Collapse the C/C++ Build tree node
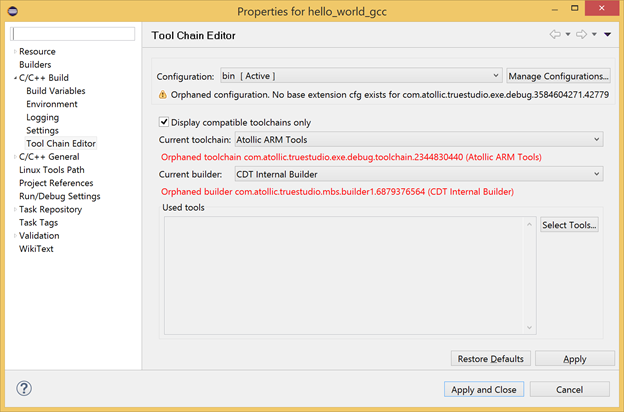Image resolution: width=624 pixels, height=412 pixels. pos(15,78)
